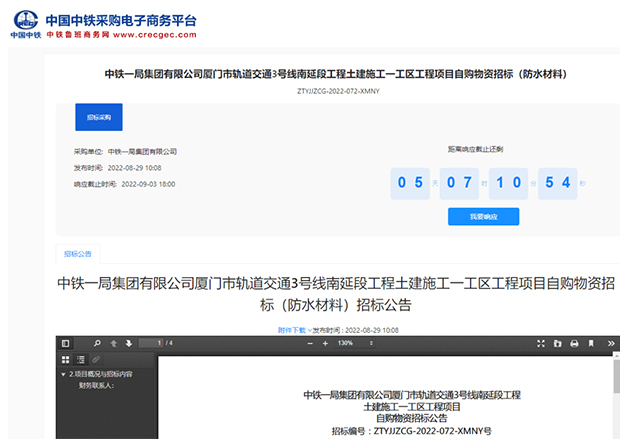Switch PDF to presentation fullscreen mode
Screen dimensions: 620x440
(x=541, y=344)
